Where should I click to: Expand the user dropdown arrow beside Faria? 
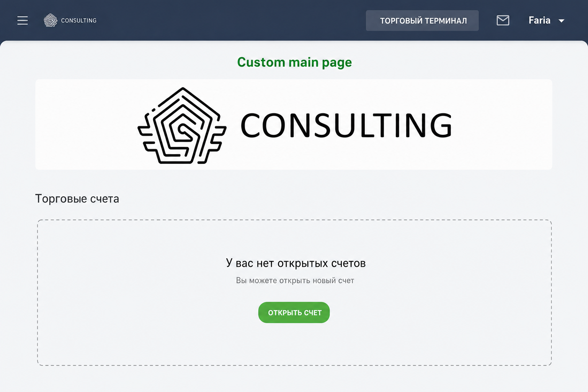coord(561,21)
